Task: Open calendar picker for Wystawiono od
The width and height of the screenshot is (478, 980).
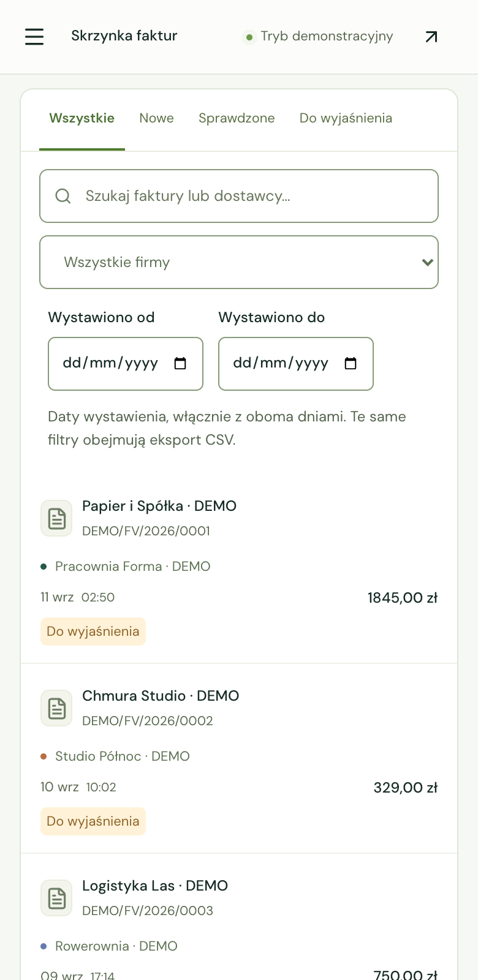Action: [180, 363]
